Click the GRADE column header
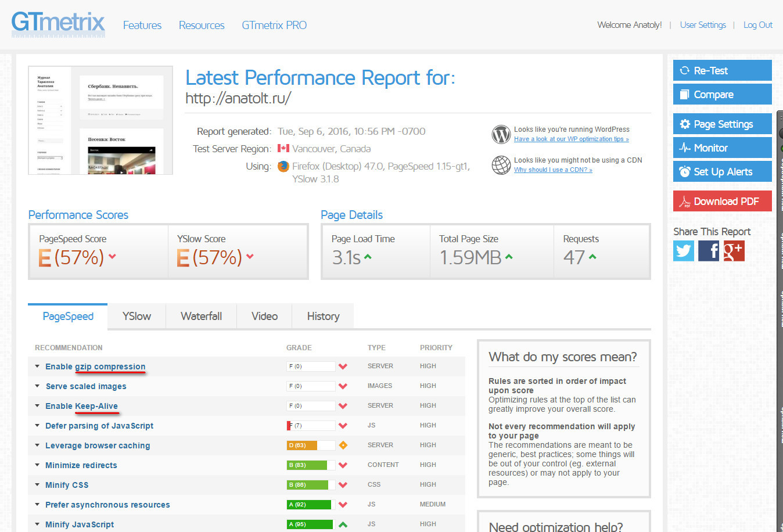Image resolution: width=783 pixels, height=532 pixels. [299, 347]
